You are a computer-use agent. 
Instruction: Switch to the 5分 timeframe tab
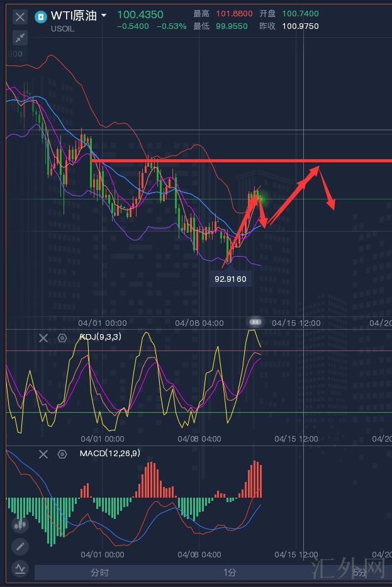[359, 573]
